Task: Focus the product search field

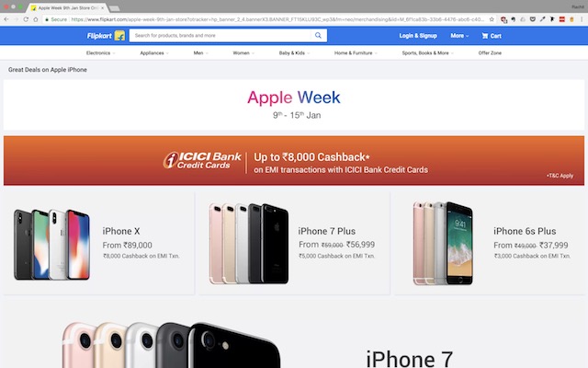Action: click(x=221, y=35)
